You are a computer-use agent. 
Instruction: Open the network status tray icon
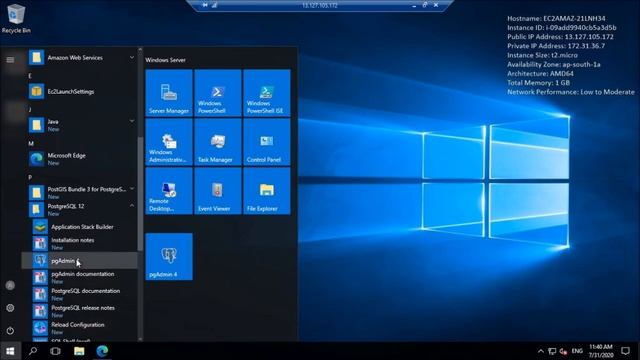pyautogui.click(x=552, y=351)
